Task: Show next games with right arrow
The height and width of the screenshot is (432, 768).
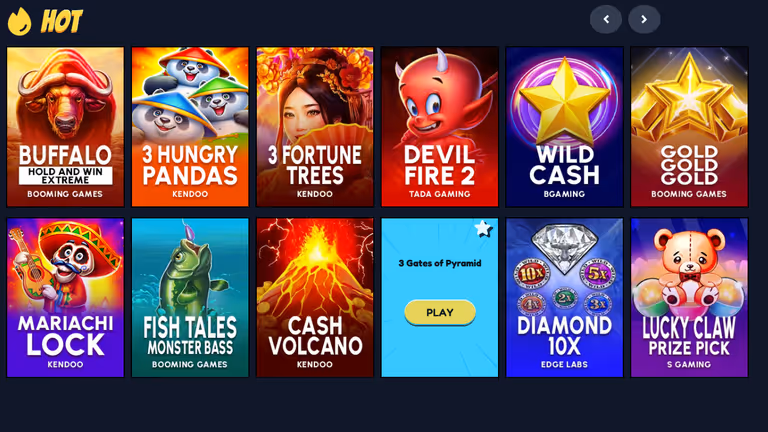Action: [644, 20]
